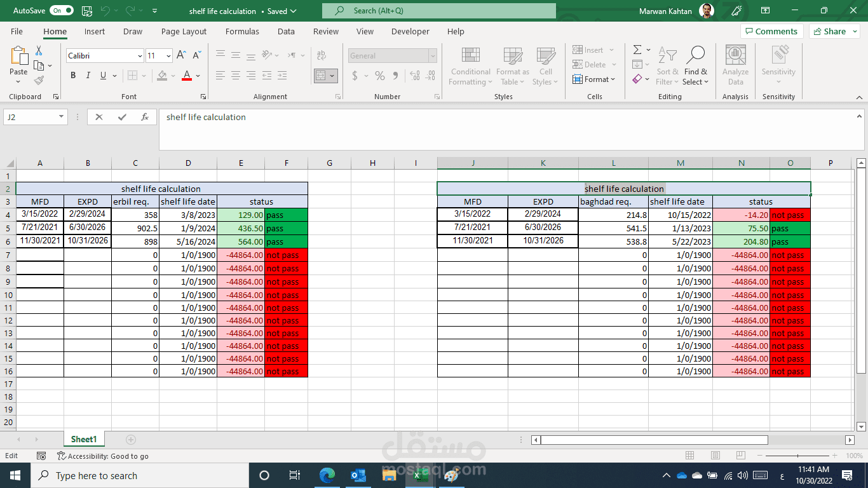Open Find & Select magnifier
The width and height of the screenshot is (868, 488).
pyautogui.click(x=695, y=66)
